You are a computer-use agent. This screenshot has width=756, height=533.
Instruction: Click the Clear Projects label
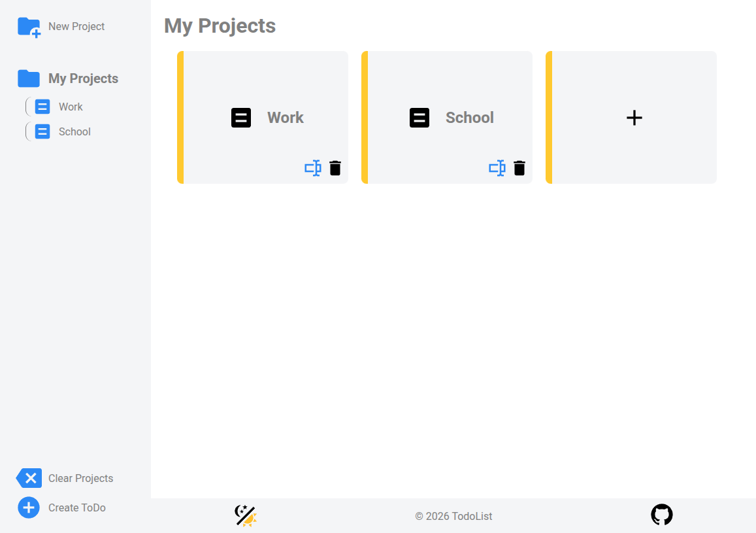80,478
